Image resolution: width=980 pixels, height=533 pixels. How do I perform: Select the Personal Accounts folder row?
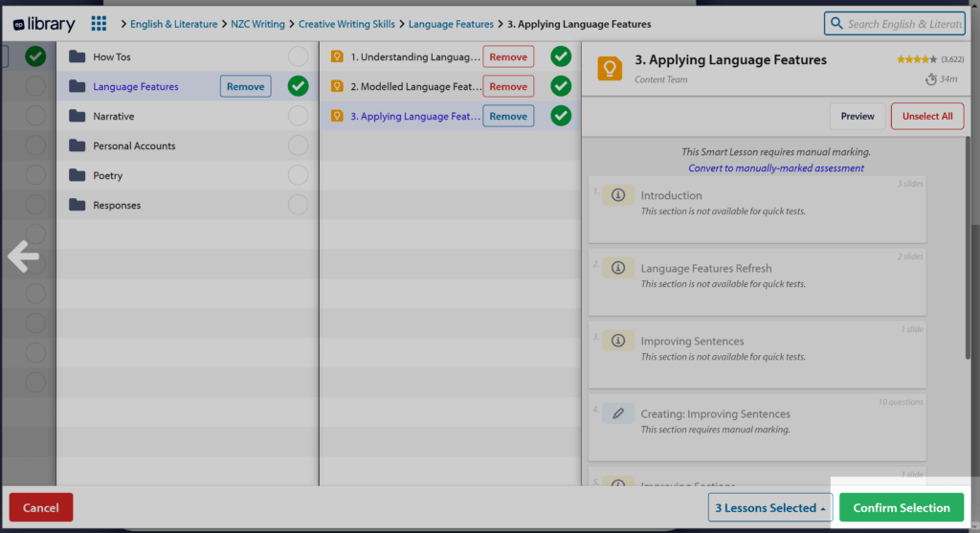(x=188, y=145)
